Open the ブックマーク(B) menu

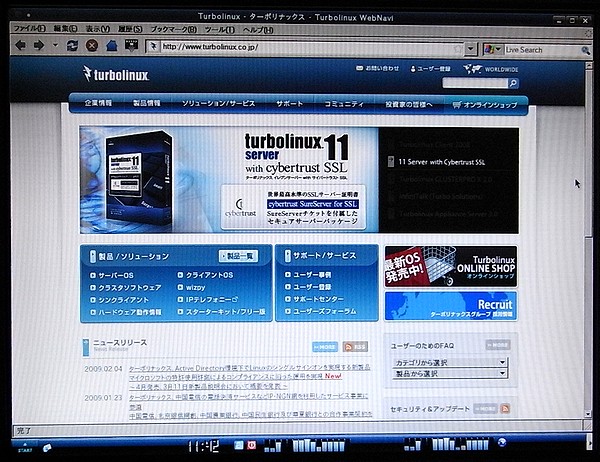pos(174,29)
